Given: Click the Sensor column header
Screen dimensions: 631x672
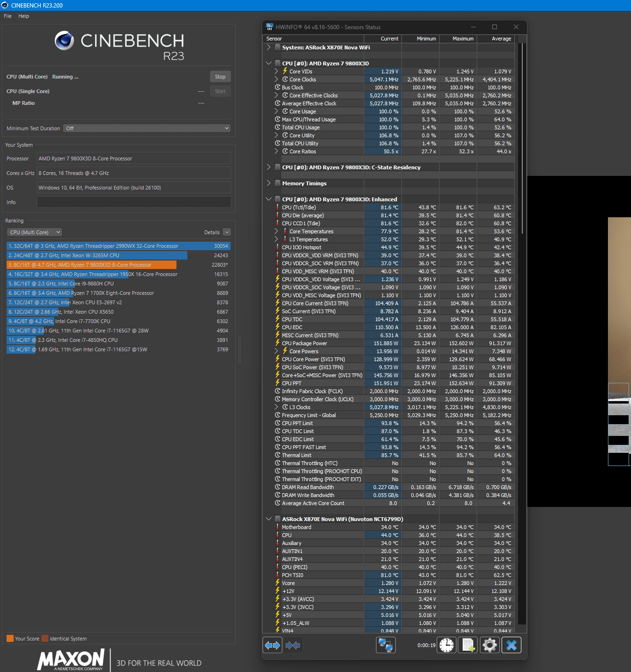Looking at the screenshot, I should pos(313,39).
